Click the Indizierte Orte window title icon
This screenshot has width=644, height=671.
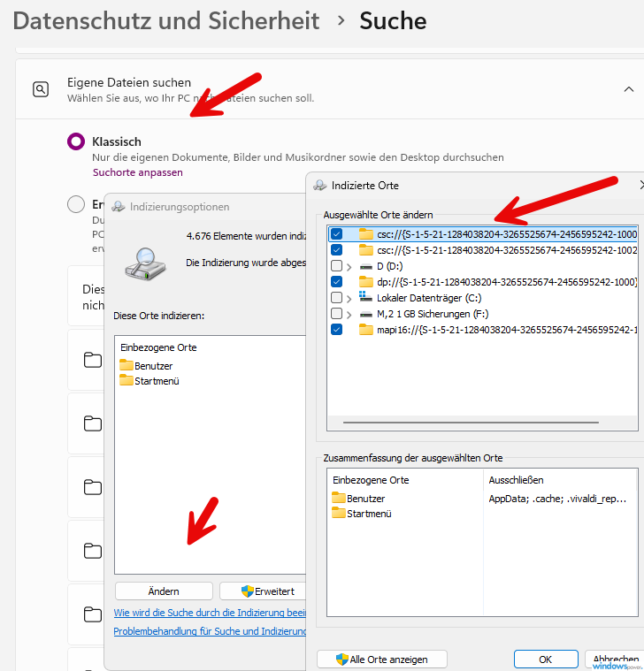320,186
